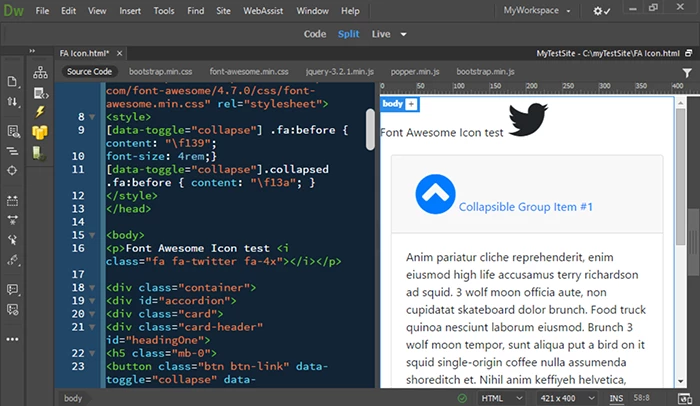Click the green server panel icon

point(39,153)
